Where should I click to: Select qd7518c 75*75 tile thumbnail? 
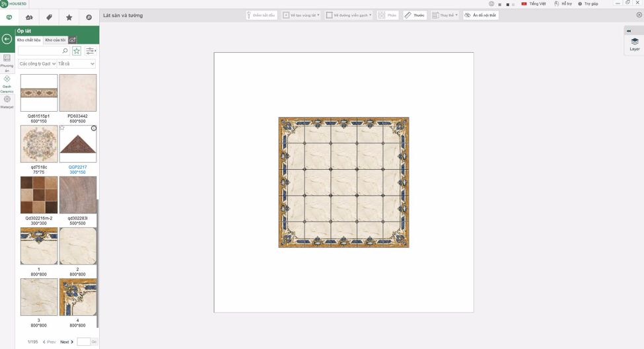click(39, 144)
